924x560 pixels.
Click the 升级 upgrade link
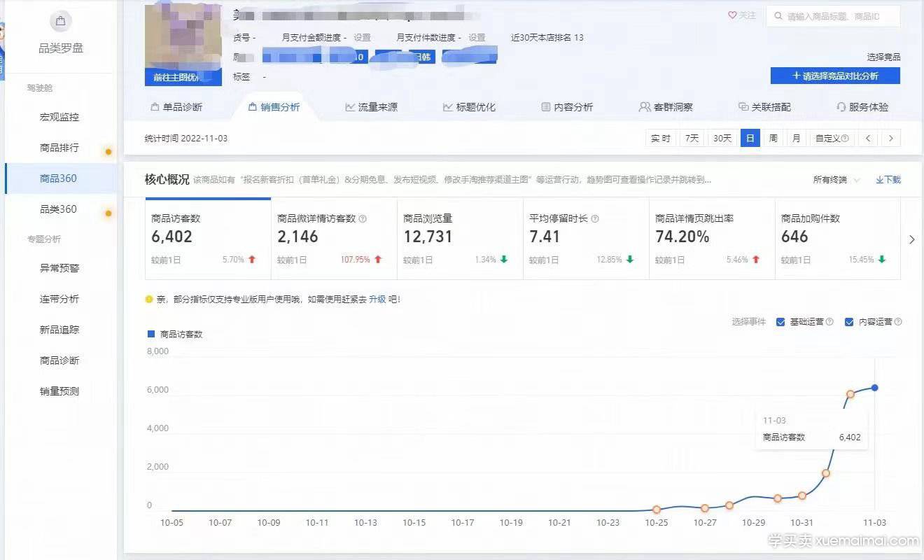click(x=377, y=300)
